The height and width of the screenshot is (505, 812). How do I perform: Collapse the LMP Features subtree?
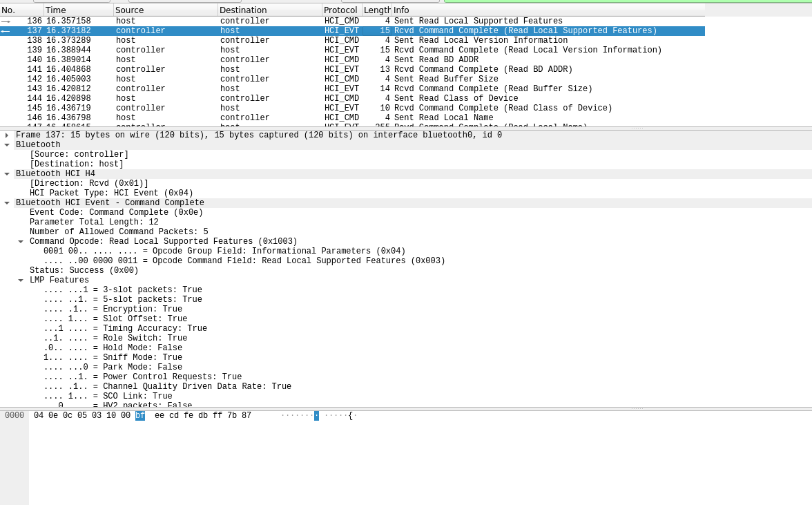point(21,280)
